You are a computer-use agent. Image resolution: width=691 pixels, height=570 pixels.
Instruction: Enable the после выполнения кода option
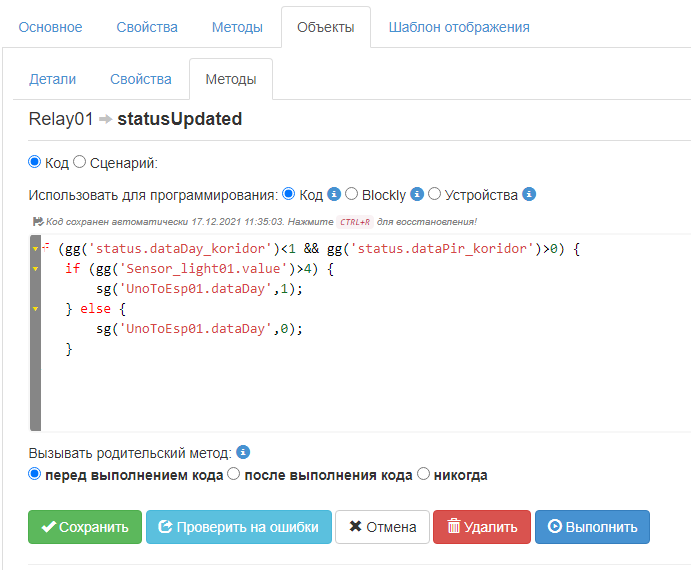(x=234, y=474)
